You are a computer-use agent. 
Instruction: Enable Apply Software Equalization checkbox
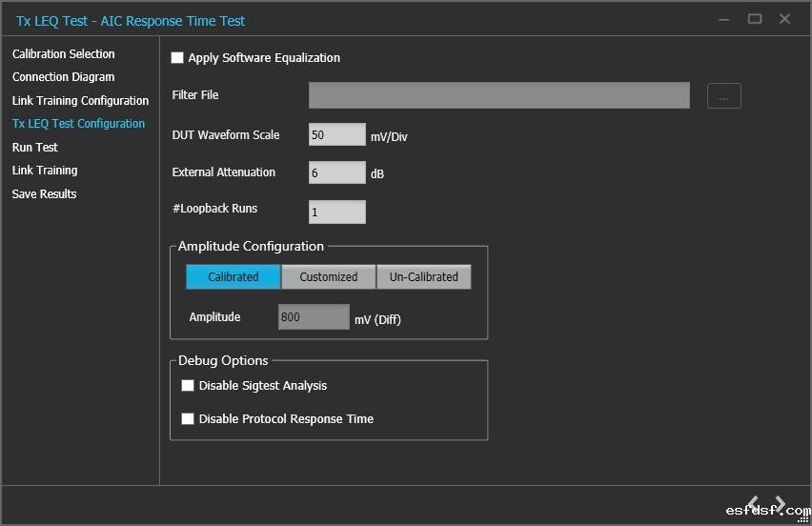(x=177, y=58)
